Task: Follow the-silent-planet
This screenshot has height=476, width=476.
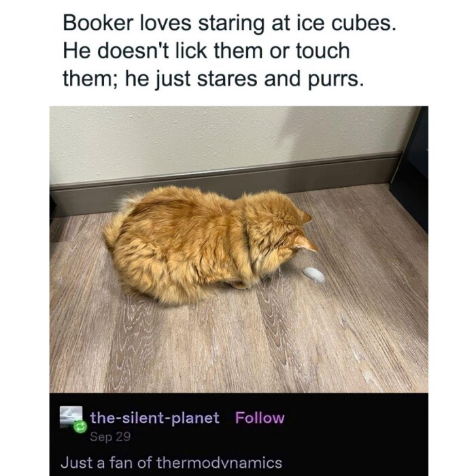Action: 260,418
